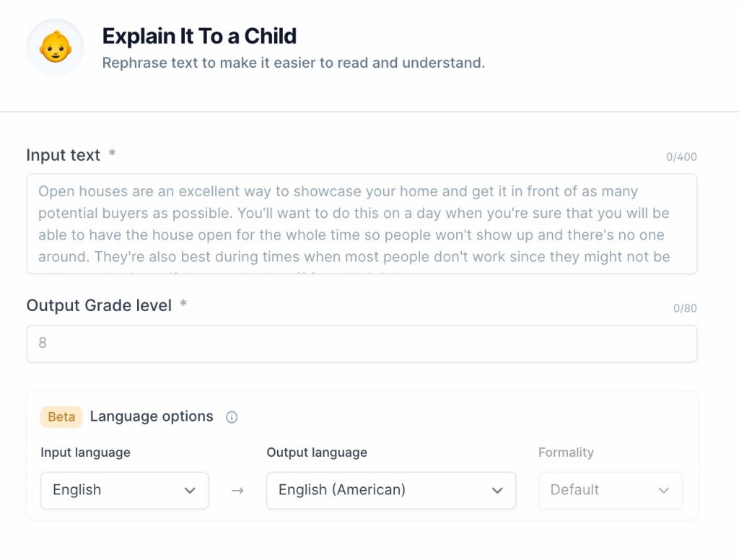Click the Output Grade level field showing 8
Screen dimensions: 739x560
tap(362, 344)
